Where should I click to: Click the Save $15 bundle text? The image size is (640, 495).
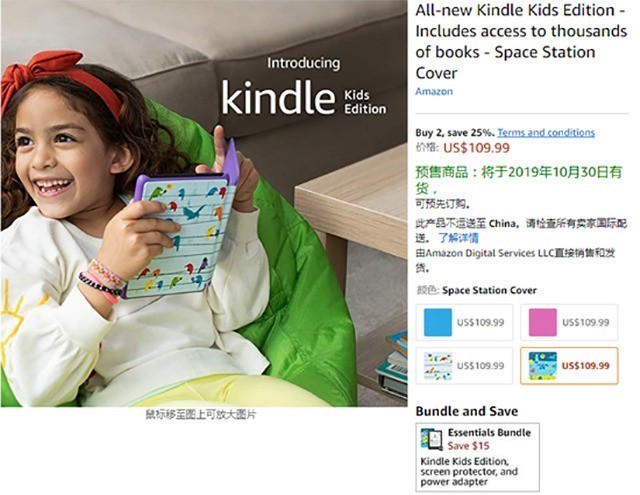tap(468, 446)
